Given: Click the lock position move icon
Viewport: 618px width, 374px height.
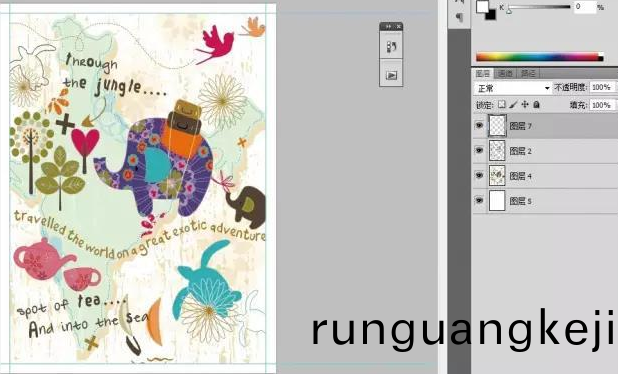Looking at the screenshot, I should click(x=525, y=104).
